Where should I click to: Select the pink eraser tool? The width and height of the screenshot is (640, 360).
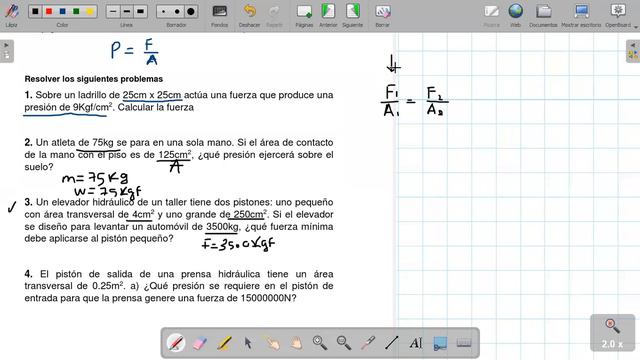tap(200, 343)
